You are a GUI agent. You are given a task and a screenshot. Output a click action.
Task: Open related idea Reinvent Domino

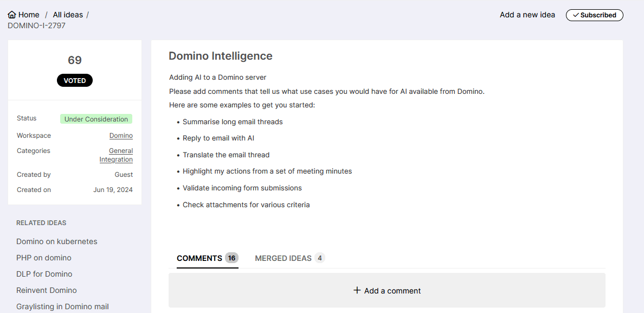47,290
